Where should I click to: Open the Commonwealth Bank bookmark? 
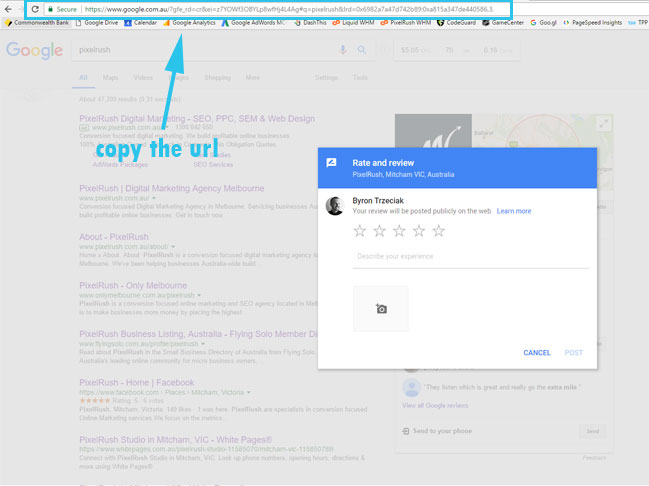(37, 23)
